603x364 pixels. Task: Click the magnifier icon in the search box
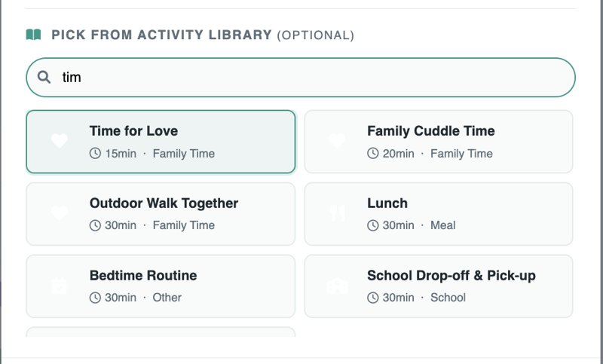point(44,77)
